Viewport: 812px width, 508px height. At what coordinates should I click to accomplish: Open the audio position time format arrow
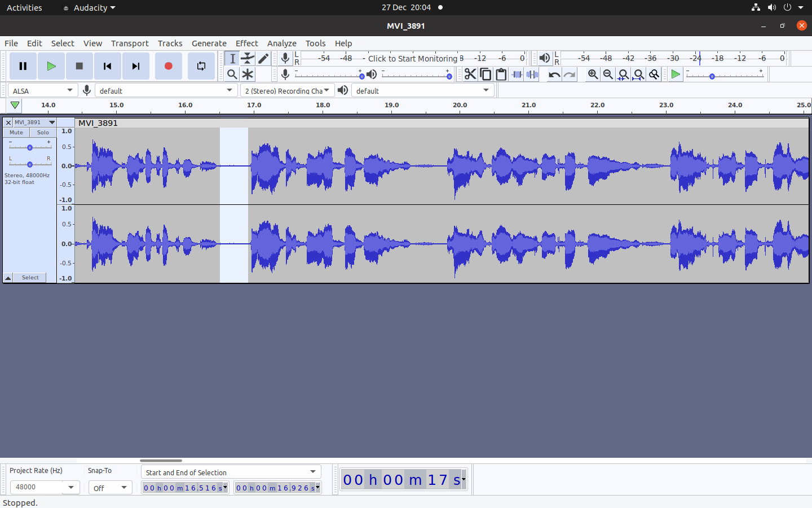464,480
